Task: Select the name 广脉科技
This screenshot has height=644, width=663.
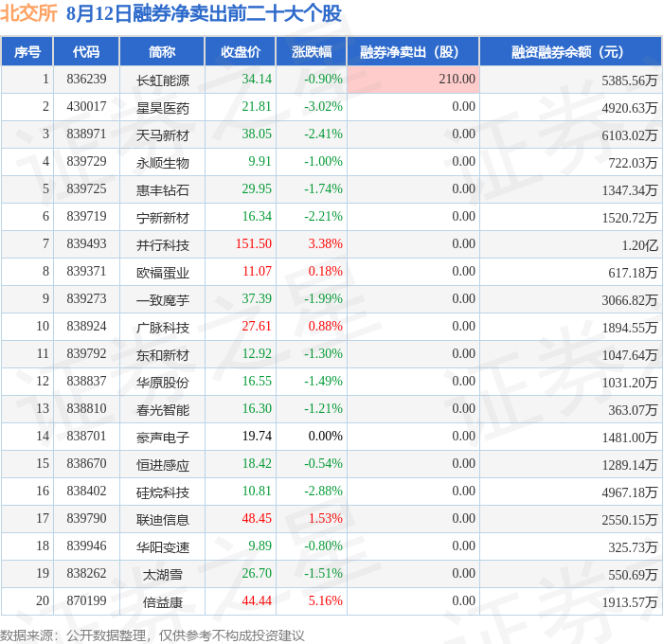Action: click(162, 328)
